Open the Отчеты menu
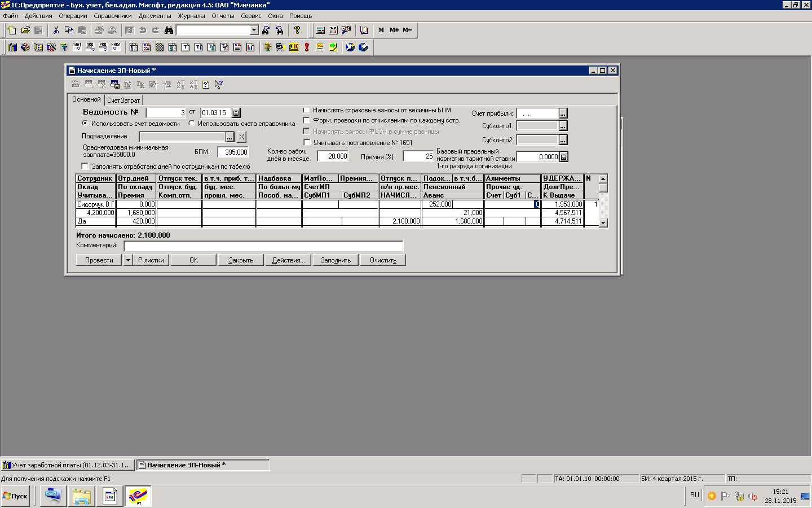This screenshot has width=812, height=508. (223, 16)
